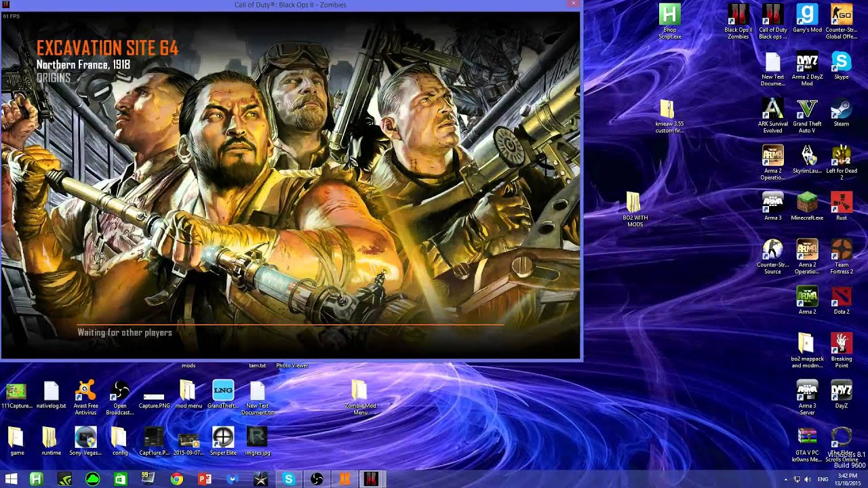Select the imgres.jpg file
The width and height of the screenshot is (868, 488).
[x=258, y=441]
